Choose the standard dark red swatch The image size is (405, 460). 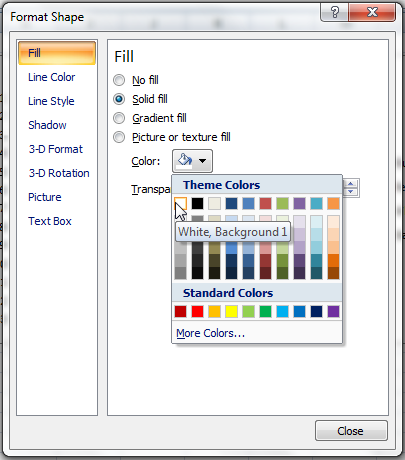tap(180, 312)
